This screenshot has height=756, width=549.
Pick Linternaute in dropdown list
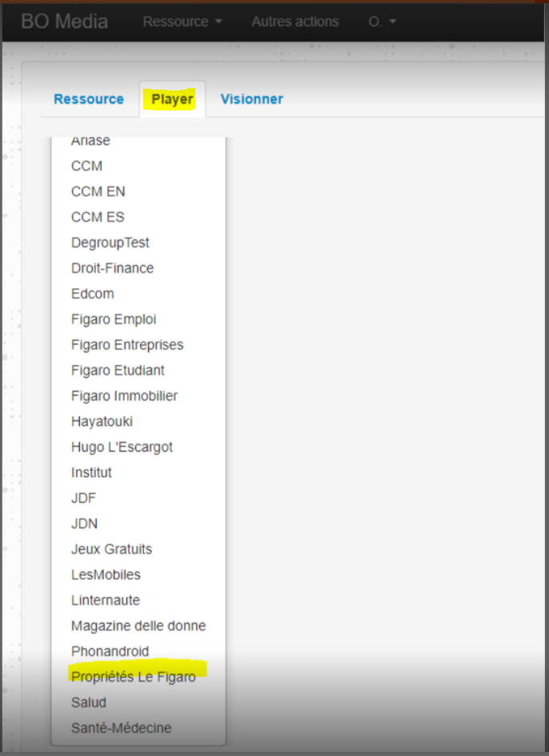click(x=105, y=600)
